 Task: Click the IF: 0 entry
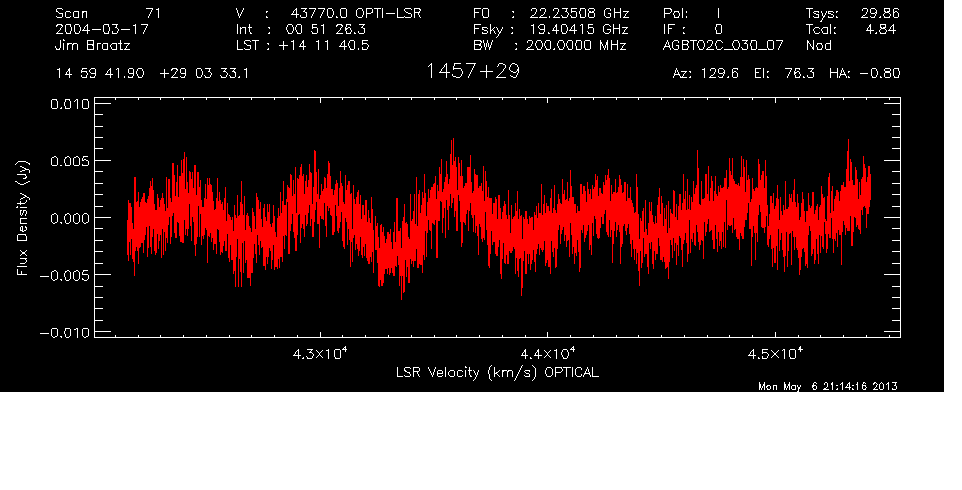pos(693,29)
